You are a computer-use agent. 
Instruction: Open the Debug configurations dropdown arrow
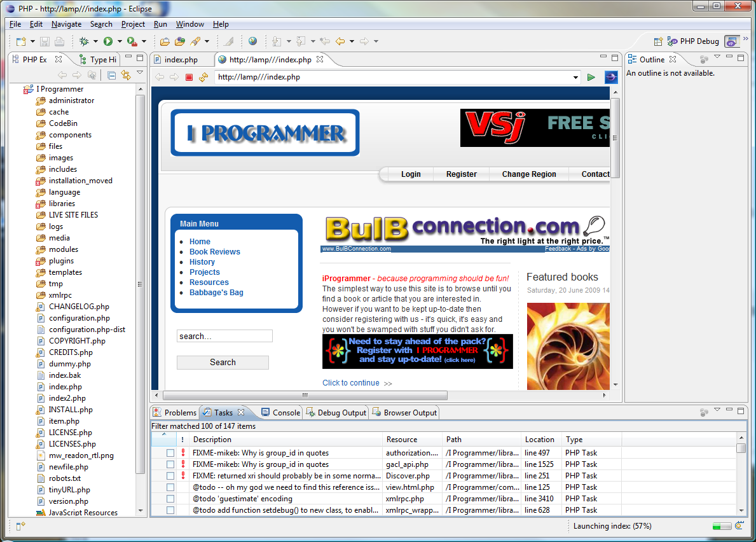pos(95,41)
